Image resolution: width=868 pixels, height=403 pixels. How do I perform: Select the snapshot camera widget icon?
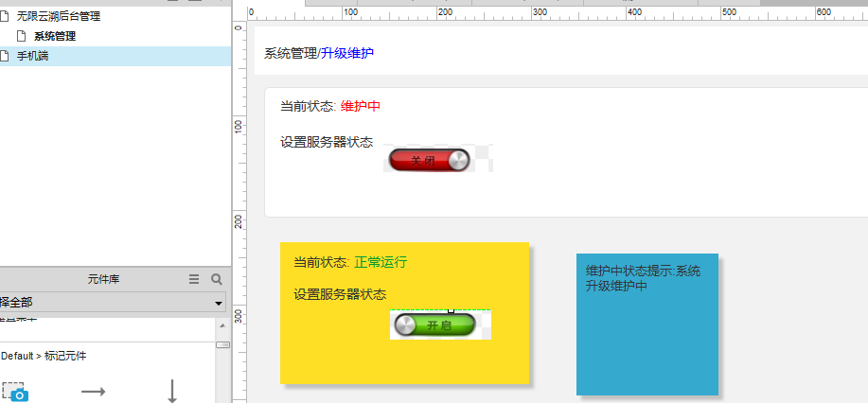[15, 392]
